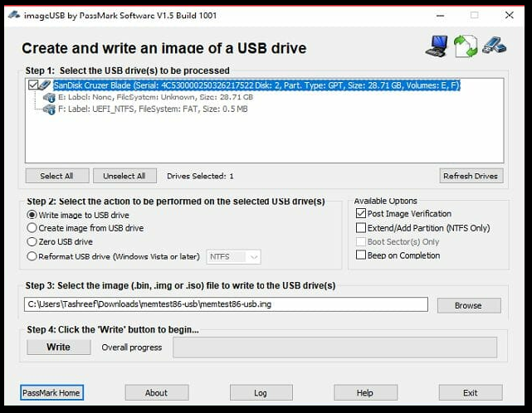Open the About dialog
The width and height of the screenshot is (532, 413).
pyautogui.click(x=156, y=392)
